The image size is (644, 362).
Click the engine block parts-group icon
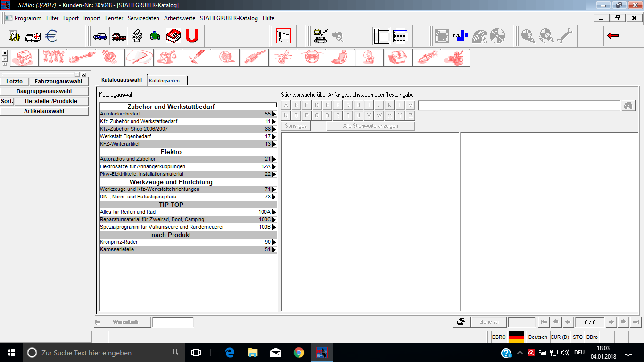click(24, 58)
